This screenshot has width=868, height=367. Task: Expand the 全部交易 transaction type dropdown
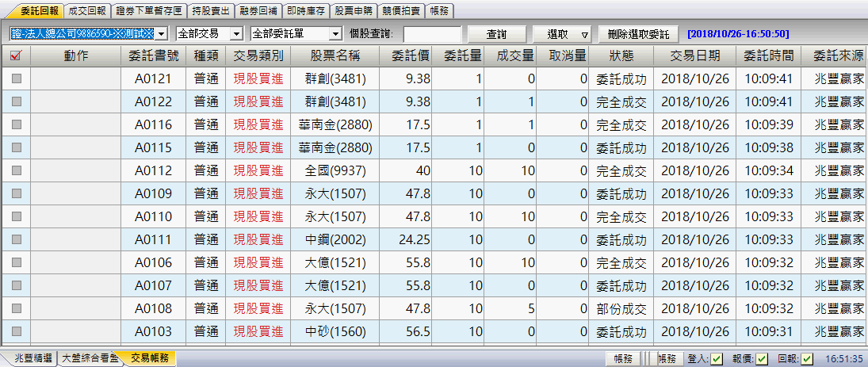(x=235, y=34)
